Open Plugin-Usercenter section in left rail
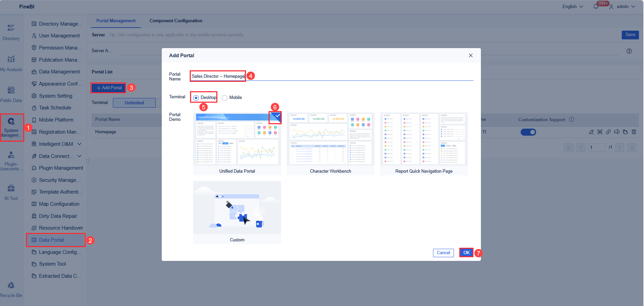644x306 pixels. [11, 161]
